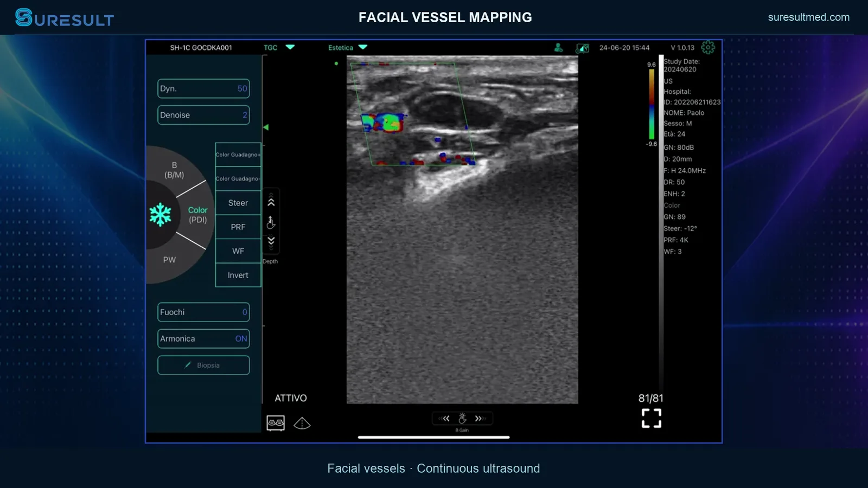Image resolution: width=868 pixels, height=488 pixels.
Task: Click the image gallery icon near date
Action: 583,48
